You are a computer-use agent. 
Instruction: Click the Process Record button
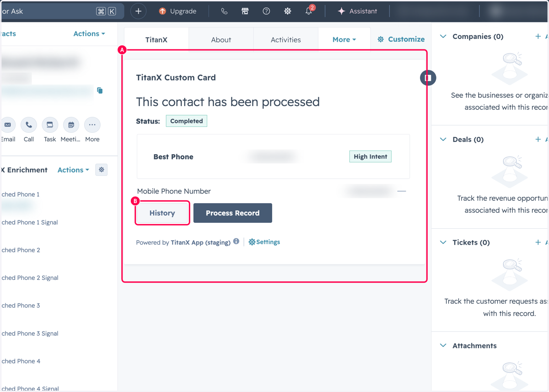tap(233, 213)
